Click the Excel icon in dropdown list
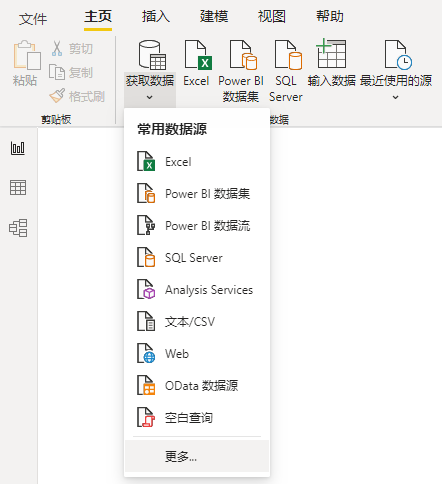Image resolution: width=442 pixels, height=484 pixels. coord(146,161)
